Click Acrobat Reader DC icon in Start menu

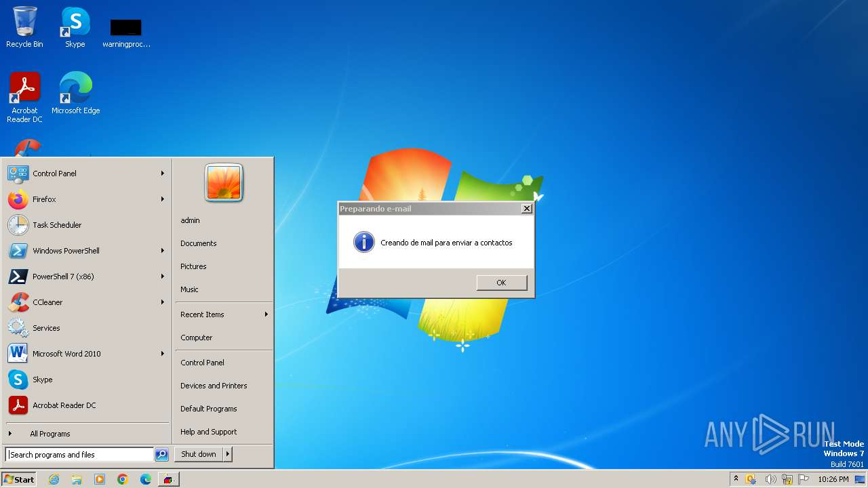pyautogui.click(x=18, y=405)
